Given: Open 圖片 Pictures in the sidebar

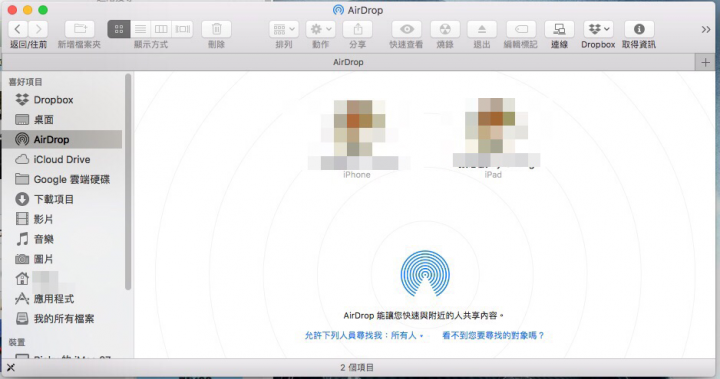Looking at the screenshot, I should pyautogui.click(x=63, y=259).
